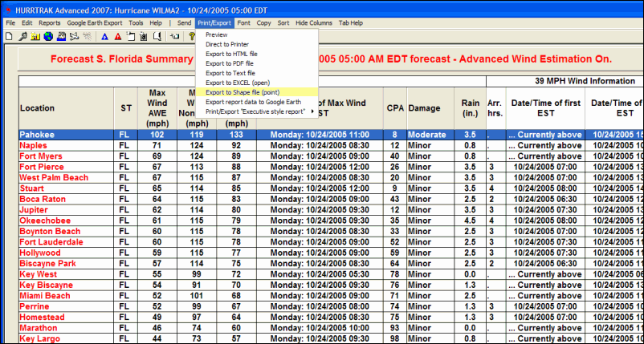Open the Reports menu

[50, 23]
